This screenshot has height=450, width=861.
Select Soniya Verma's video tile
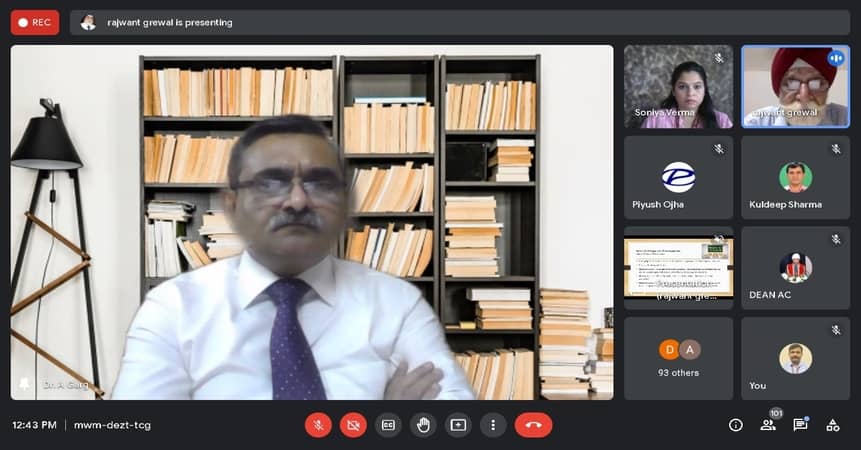tap(678, 86)
